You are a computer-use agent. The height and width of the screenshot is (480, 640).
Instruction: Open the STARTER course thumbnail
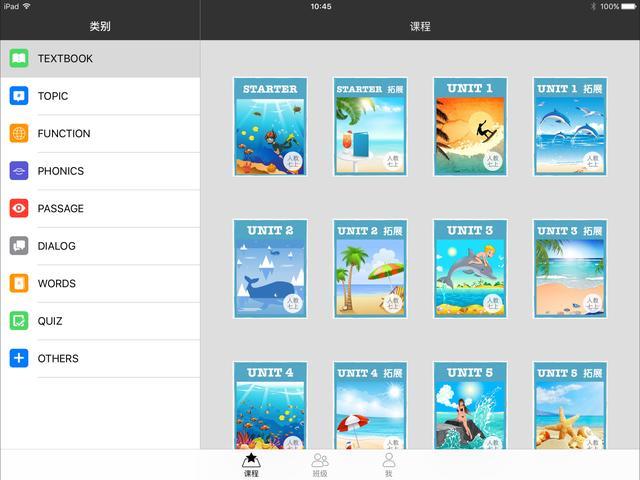point(270,127)
